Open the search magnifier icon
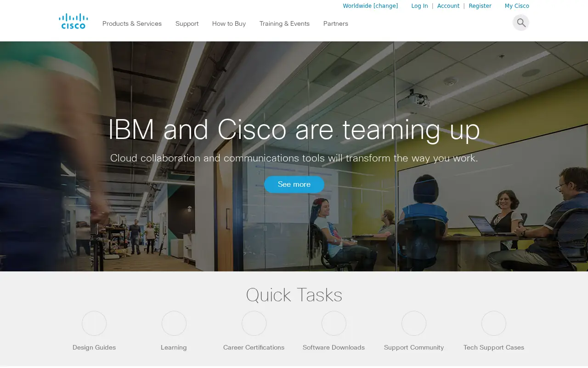The image size is (588, 368). 521,23
